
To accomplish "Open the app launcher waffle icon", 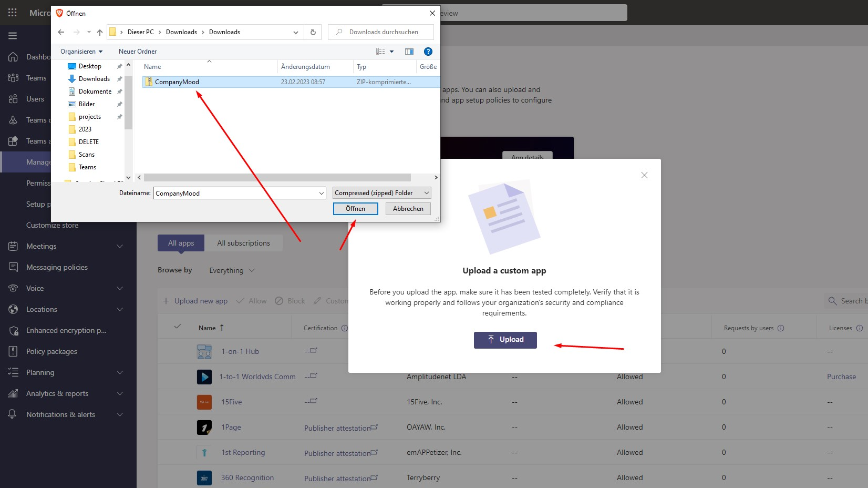I will coord(13,13).
